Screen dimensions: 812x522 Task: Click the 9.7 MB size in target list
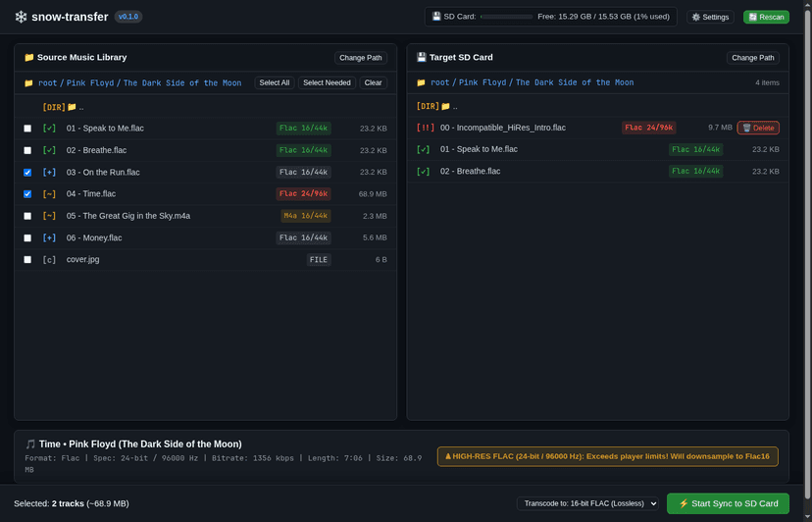click(721, 128)
